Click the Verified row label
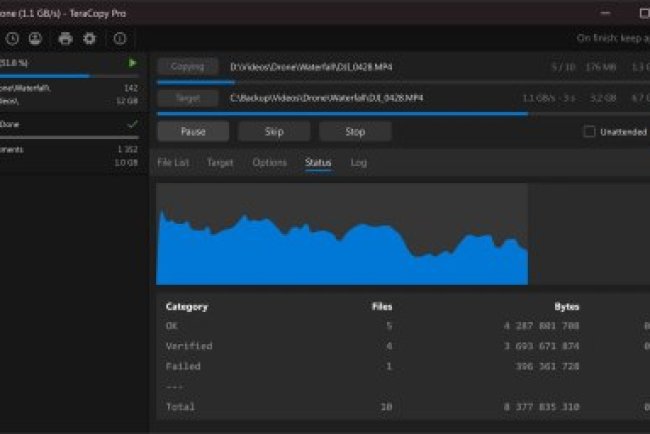This screenshot has height=434, width=650. click(189, 346)
